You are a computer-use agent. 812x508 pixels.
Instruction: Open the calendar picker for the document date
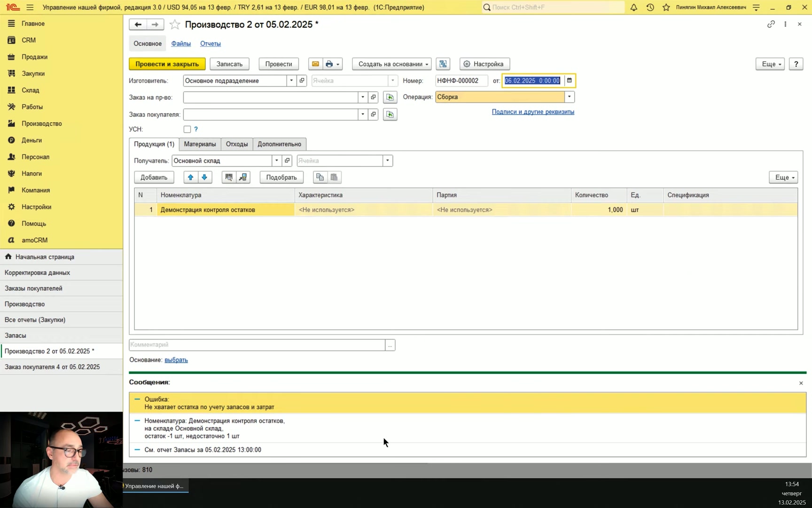(x=570, y=80)
